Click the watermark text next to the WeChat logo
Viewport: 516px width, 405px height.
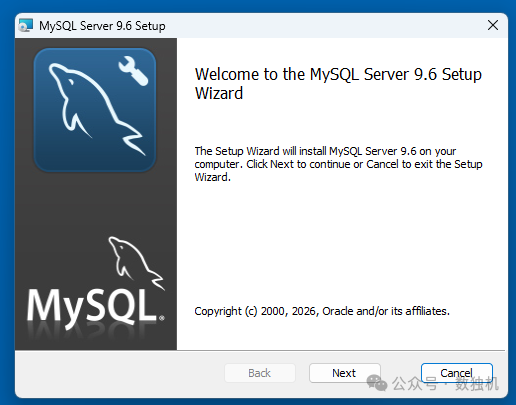tap(445, 384)
